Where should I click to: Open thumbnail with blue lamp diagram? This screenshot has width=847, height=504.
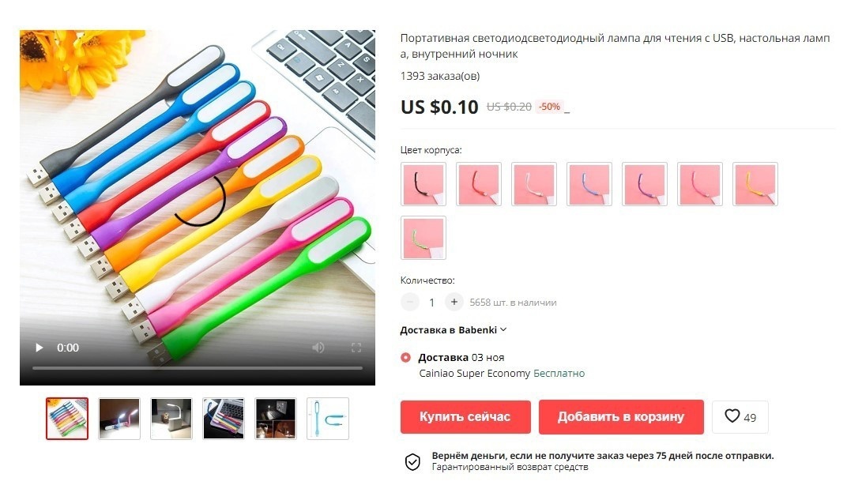pos(328,419)
